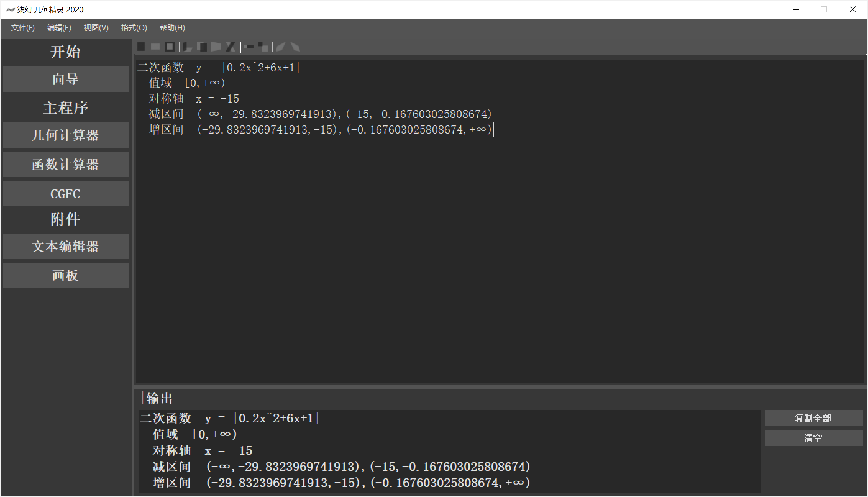Open the 格式(O) menu
The image size is (868, 497).
[134, 28]
